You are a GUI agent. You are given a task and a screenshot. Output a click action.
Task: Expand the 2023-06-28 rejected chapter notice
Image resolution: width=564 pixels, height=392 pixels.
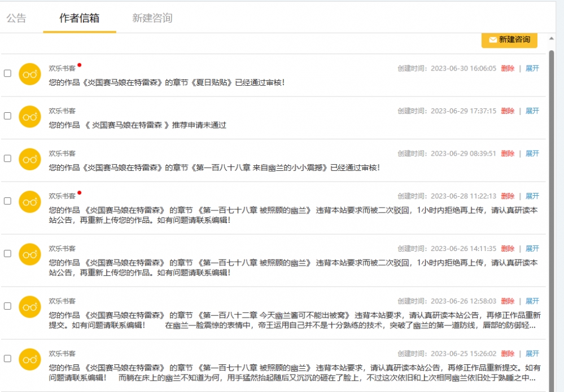pos(532,195)
